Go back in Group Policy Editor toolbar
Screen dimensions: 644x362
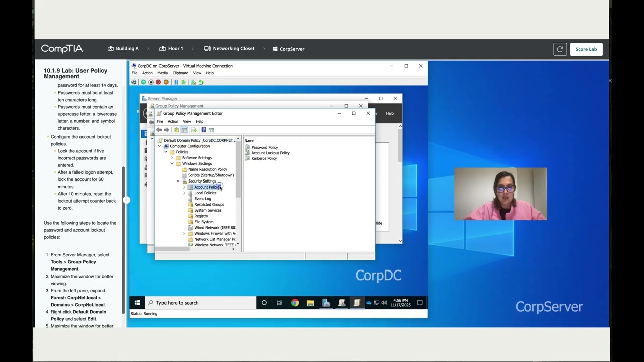[x=159, y=130]
